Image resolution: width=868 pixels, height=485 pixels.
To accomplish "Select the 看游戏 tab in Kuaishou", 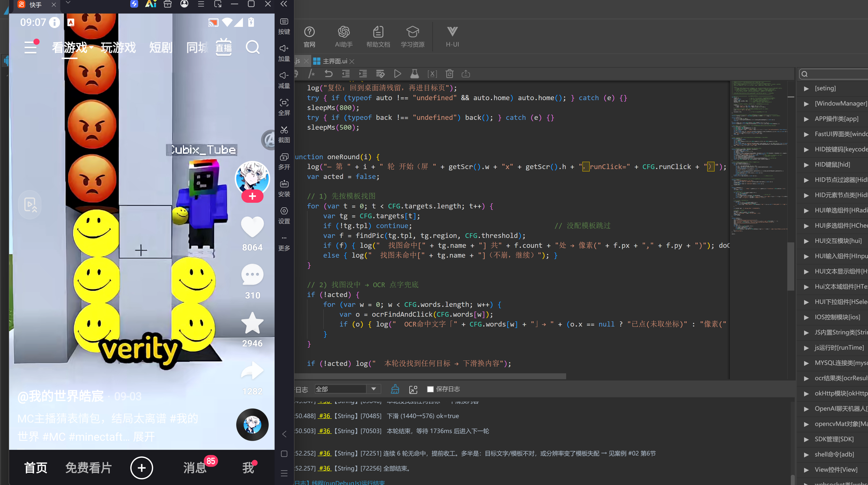I will click(70, 47).
